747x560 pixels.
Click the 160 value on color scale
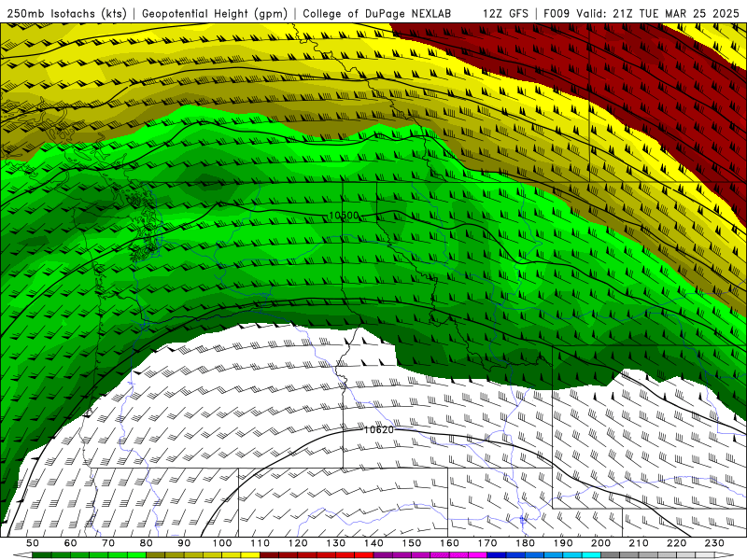[x=449, y=543]
